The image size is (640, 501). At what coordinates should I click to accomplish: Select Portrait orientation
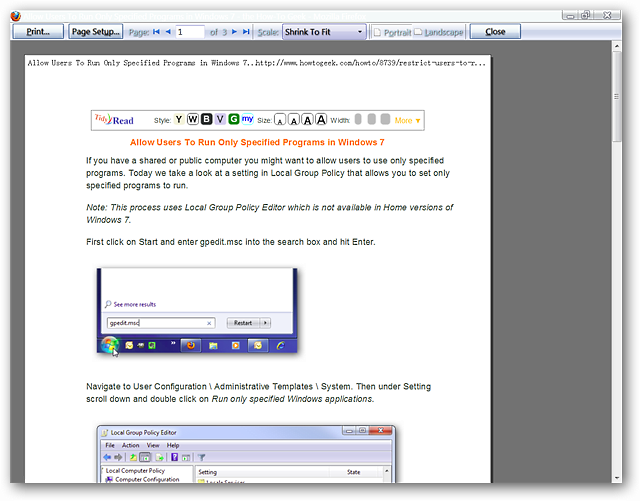(x=392, y=32)
